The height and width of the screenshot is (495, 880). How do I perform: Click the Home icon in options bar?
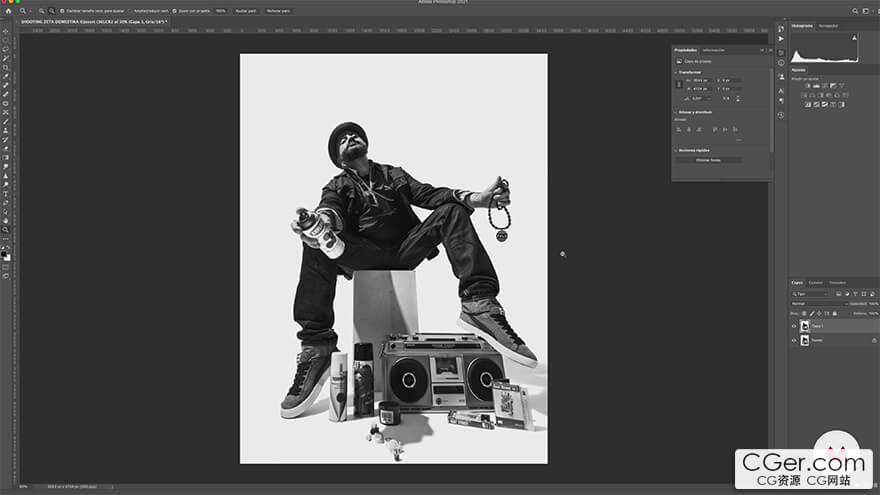click(8, 10)
